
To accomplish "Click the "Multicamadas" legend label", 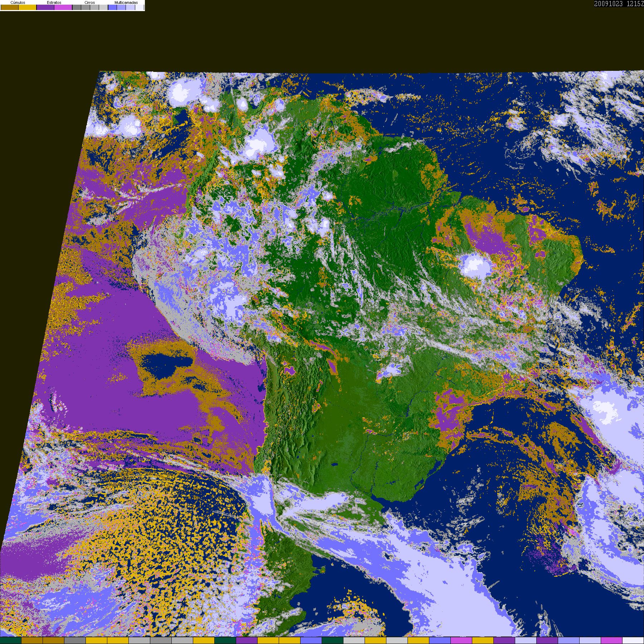I will (126, 3).
